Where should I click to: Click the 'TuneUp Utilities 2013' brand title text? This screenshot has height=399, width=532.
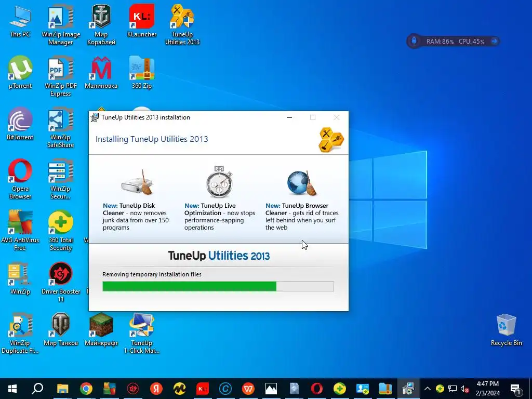pos(219,256)
